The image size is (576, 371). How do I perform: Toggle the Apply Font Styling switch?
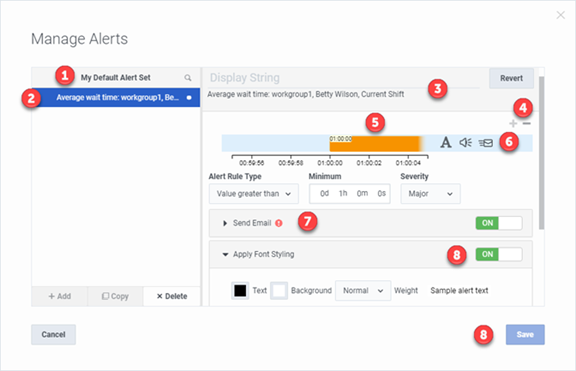click(499, 254)
